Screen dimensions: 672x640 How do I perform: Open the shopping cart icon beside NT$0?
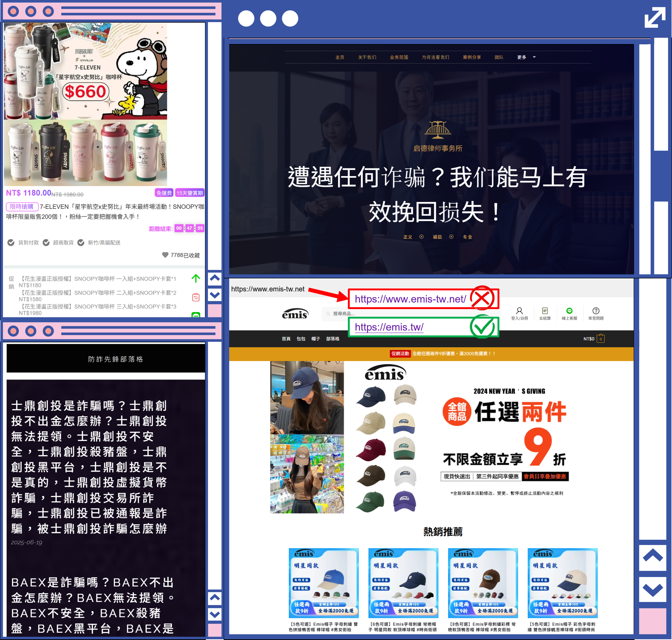(x=600, y=338)
